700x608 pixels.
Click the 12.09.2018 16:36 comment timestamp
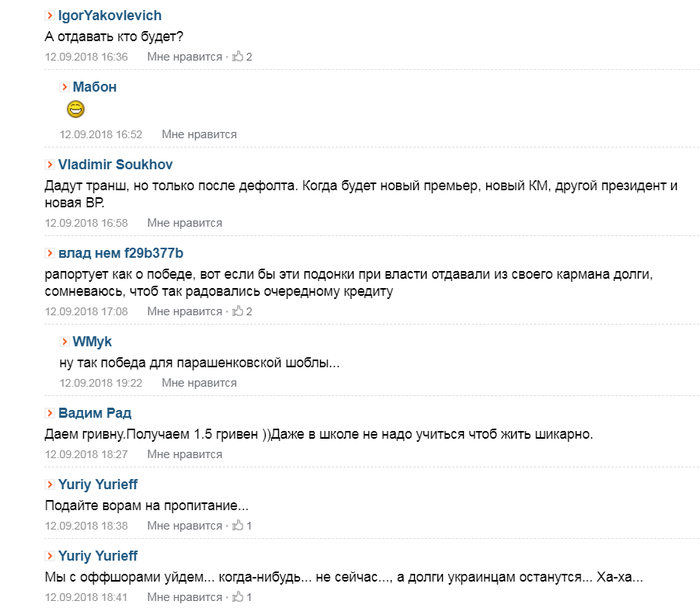[x=86, y=57]
